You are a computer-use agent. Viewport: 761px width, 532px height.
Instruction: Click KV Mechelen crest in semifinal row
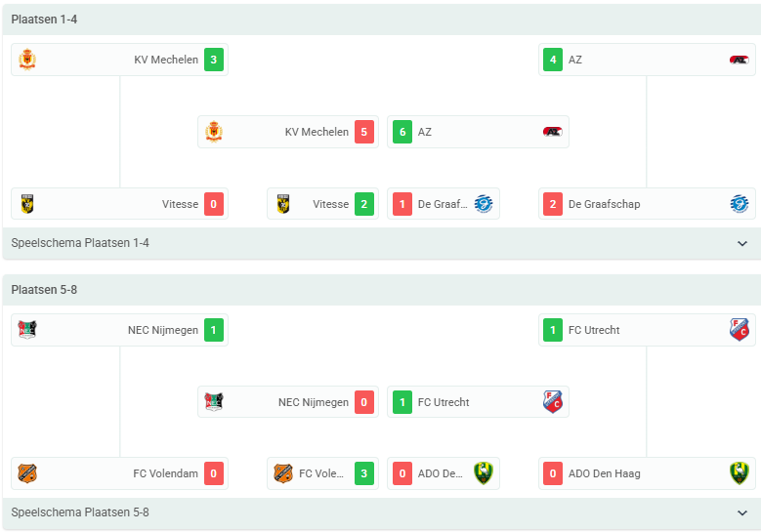pyautogui.click(x=27, y=60)
